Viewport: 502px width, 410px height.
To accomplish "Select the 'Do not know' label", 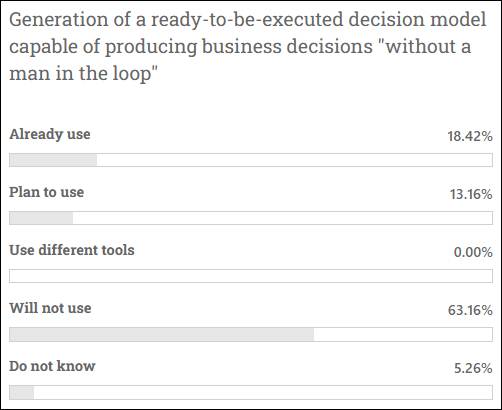I will tap(52, 366).
